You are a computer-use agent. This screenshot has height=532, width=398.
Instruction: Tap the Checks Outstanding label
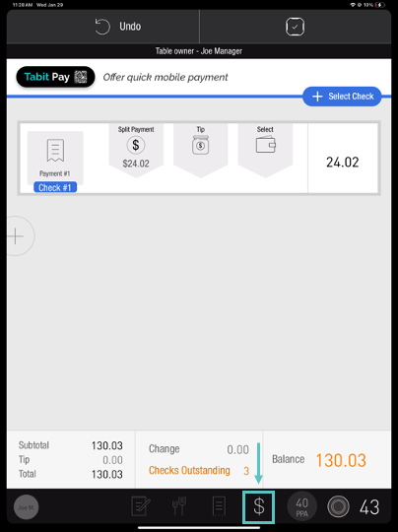[x=189, y=470]
